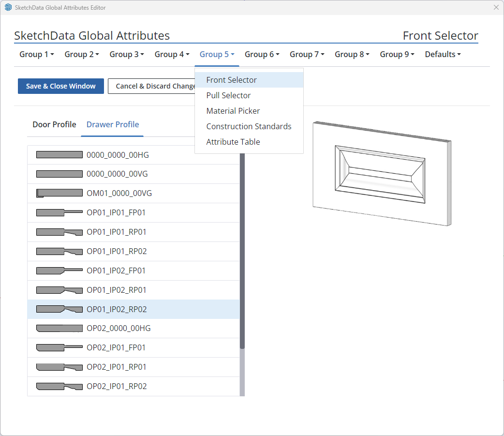Open the Group 1 dropdown
This screenshot has height=436, width=504.
click(36, 54)
